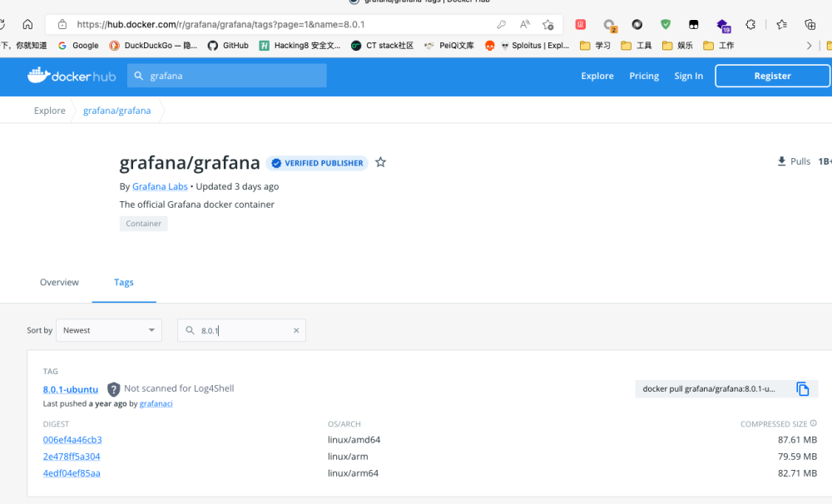Click the Verified Publisher badge
The width and height of the screenshot is (832, 504).
[317, 163]
